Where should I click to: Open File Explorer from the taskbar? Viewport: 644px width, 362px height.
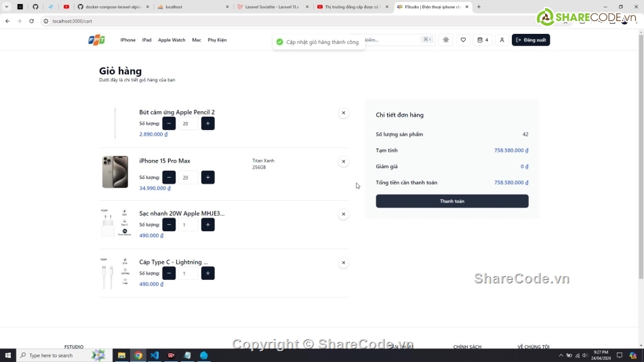pos(121,355)
